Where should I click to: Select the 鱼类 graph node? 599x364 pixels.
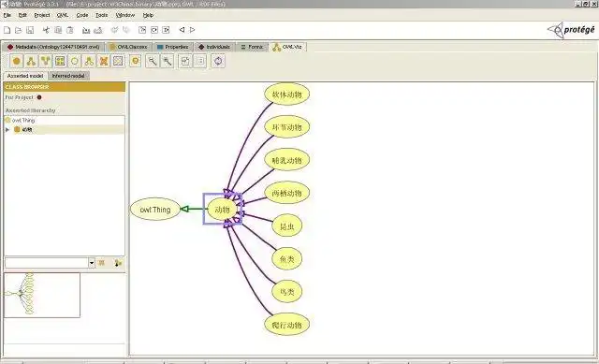click(287, 259)
